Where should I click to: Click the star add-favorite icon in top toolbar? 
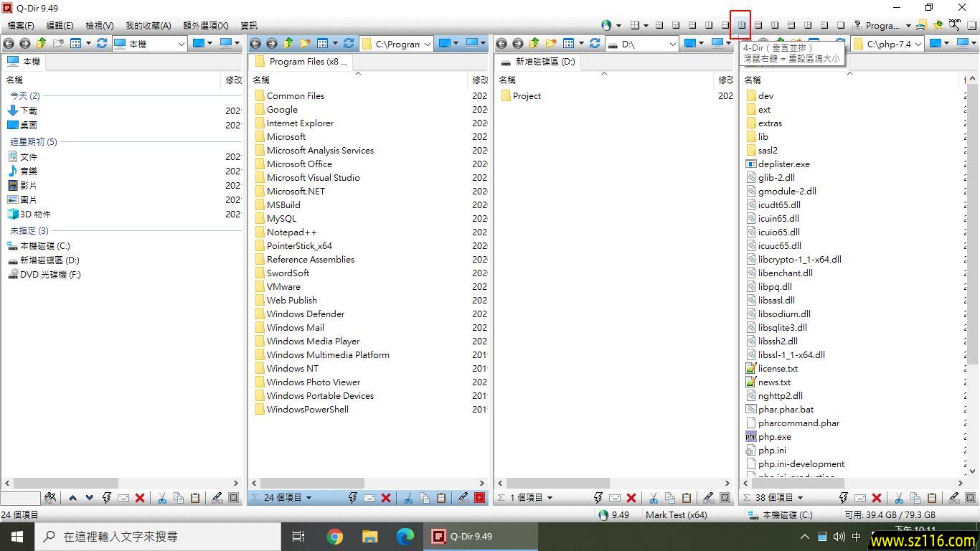(938, 25)
